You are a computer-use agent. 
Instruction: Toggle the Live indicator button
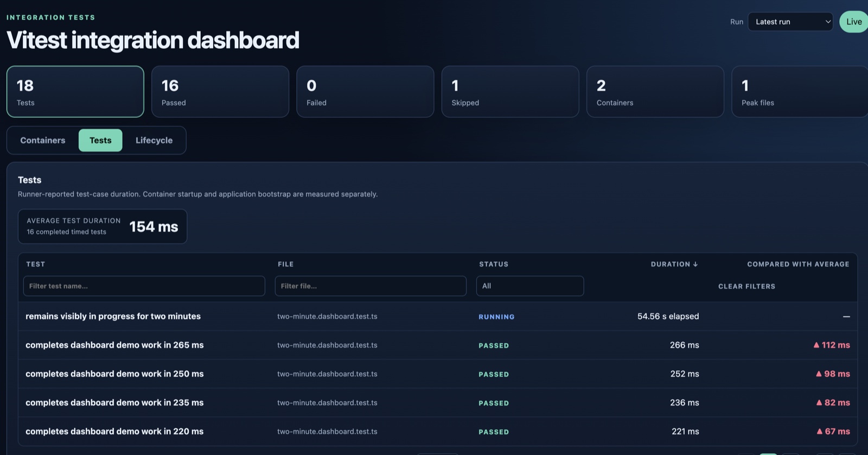click(853, 22)
